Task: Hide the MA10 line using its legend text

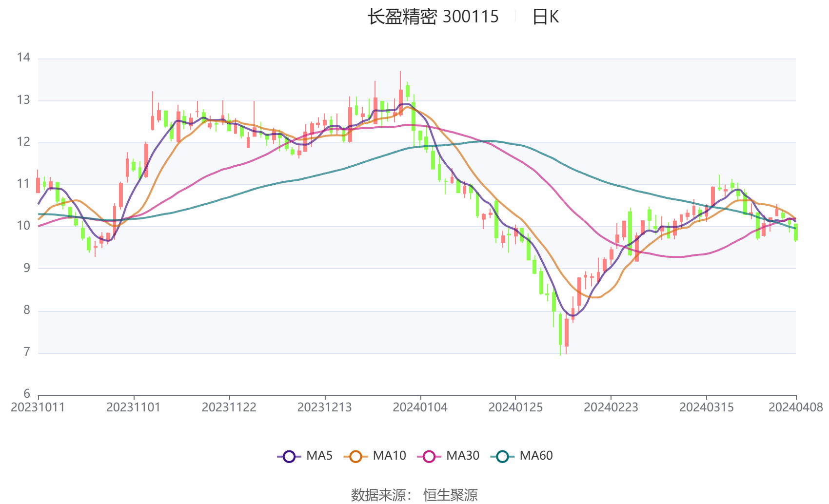Action: 389,456
